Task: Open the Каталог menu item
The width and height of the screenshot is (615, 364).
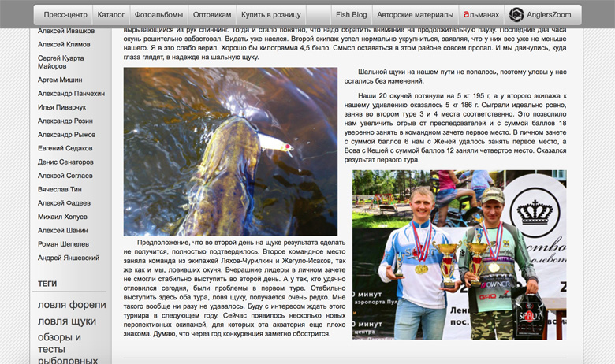Action: [x=110, y=15]
